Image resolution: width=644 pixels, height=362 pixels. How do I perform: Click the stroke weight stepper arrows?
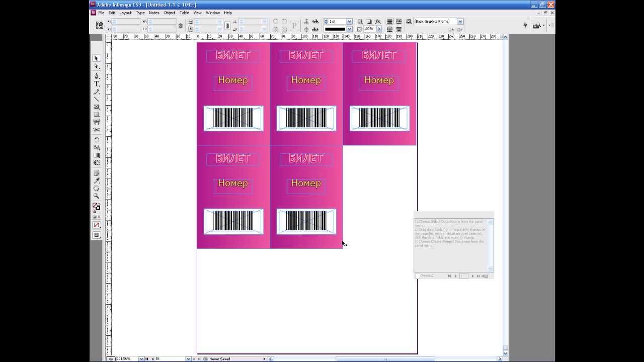pyautogui.click(x=326, y=22)
